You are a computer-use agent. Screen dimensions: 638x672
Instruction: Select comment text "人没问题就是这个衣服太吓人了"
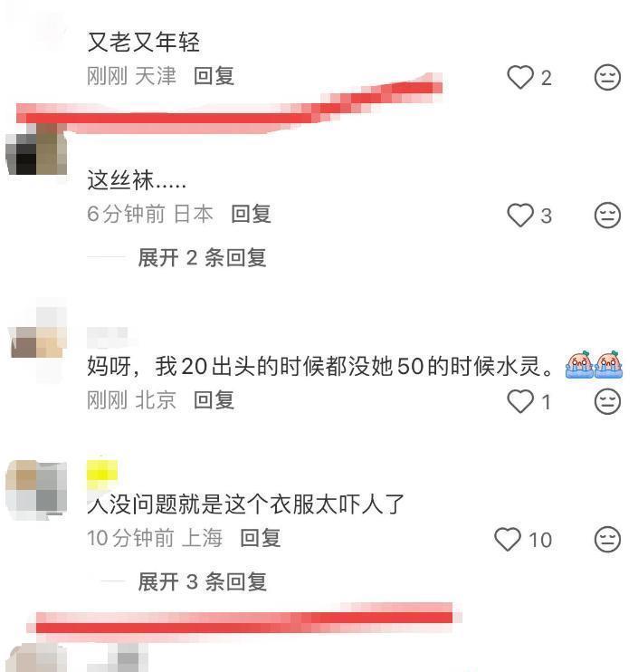coord(245,504)
